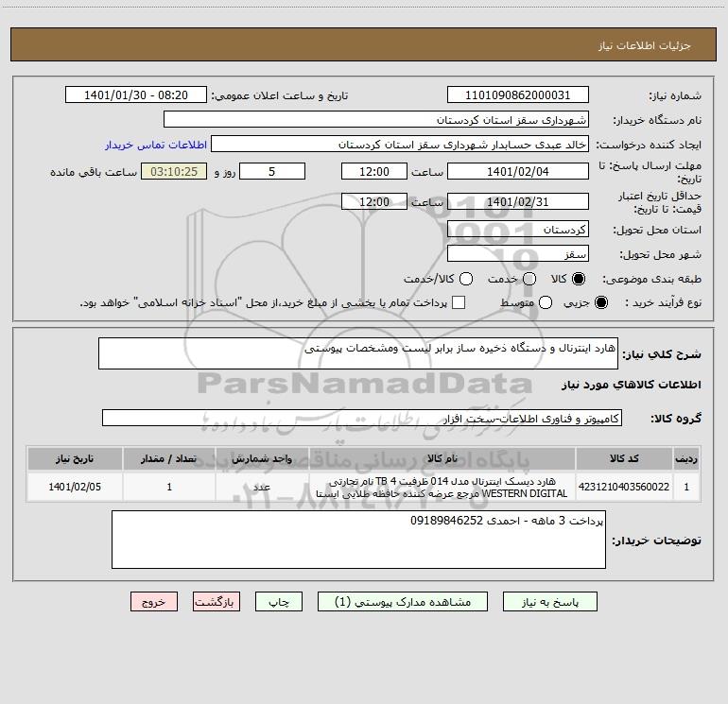This screenshot has height=704, width=728.
Task: Click the buyer organization name field
Action: coord(376,119)
